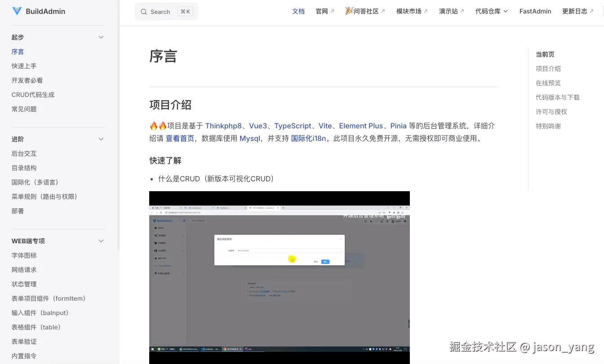Select 部署 in sidebar
Viewport: 604px width, 364px height.
pyautogui.click(x=18, y=211)
